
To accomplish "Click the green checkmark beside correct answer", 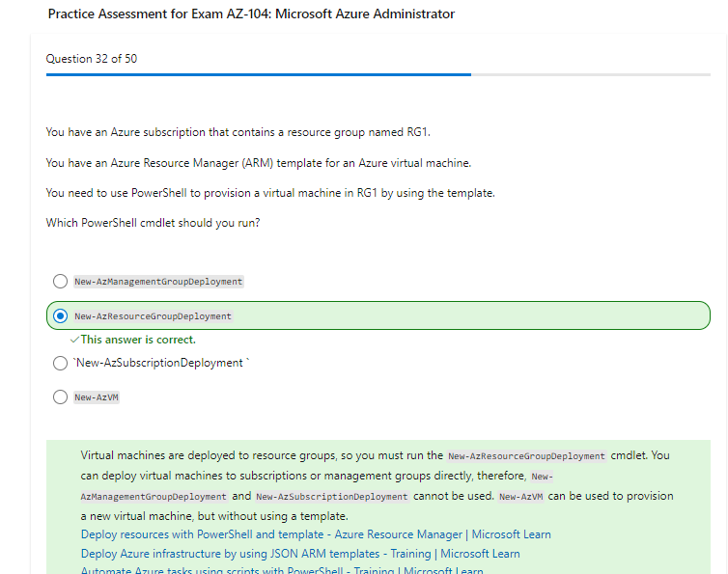I will tap(74, 340).
